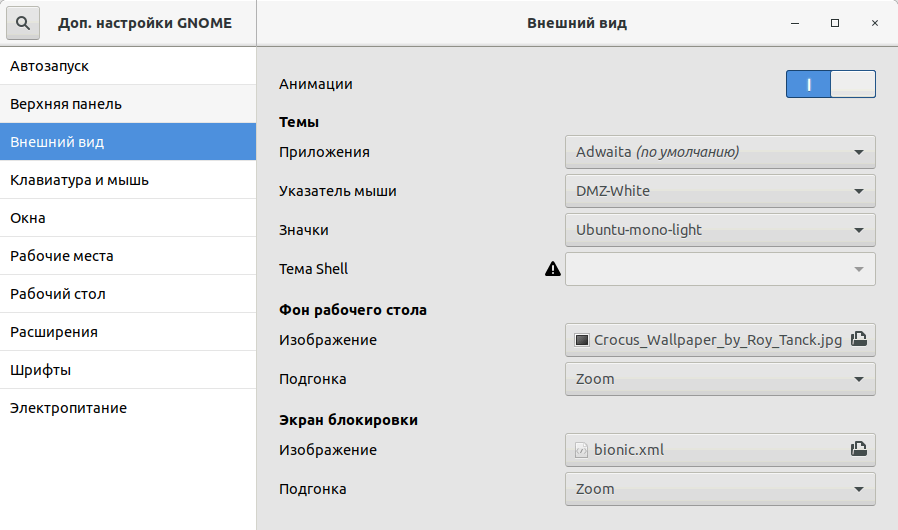Click the xml file icon beside bionic.xml
The height and width of the screenshot is (530, 898).
pyautogui.click(x=581, y=450)
